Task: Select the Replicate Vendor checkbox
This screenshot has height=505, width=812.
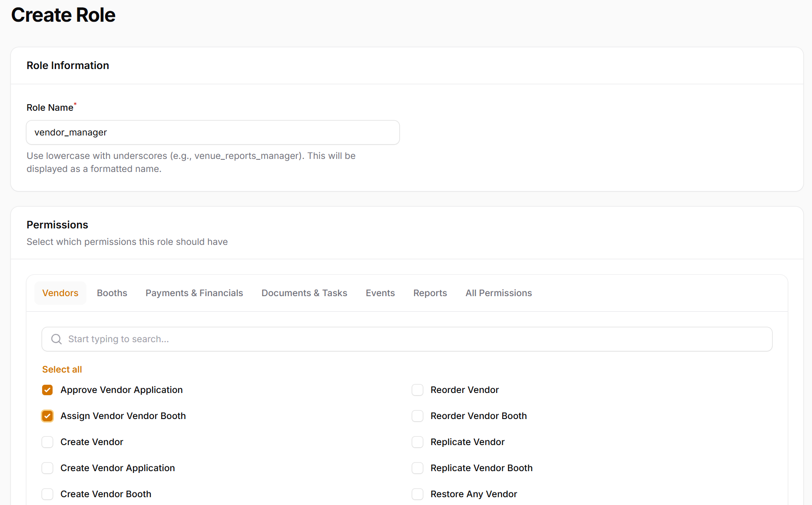Action: [418, 442]
